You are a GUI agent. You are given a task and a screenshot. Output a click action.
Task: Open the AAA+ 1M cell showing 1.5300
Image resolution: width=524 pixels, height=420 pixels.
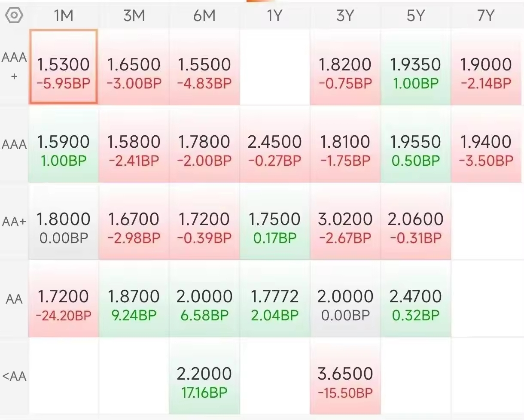[63, 67]
